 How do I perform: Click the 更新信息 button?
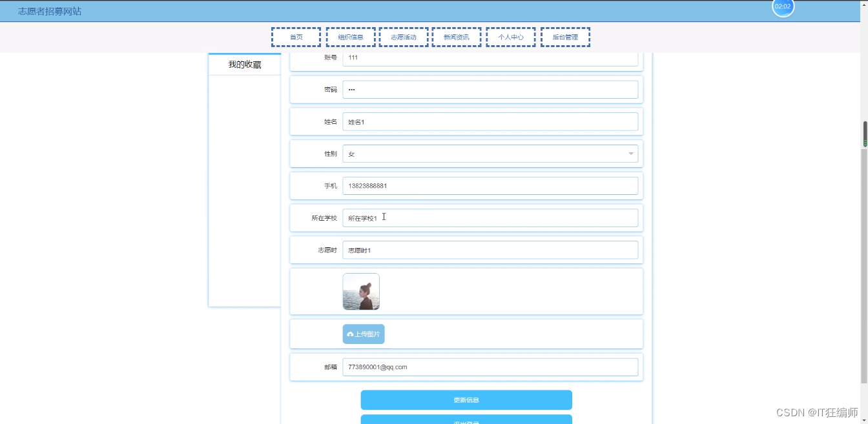click(x=466, y=400)
